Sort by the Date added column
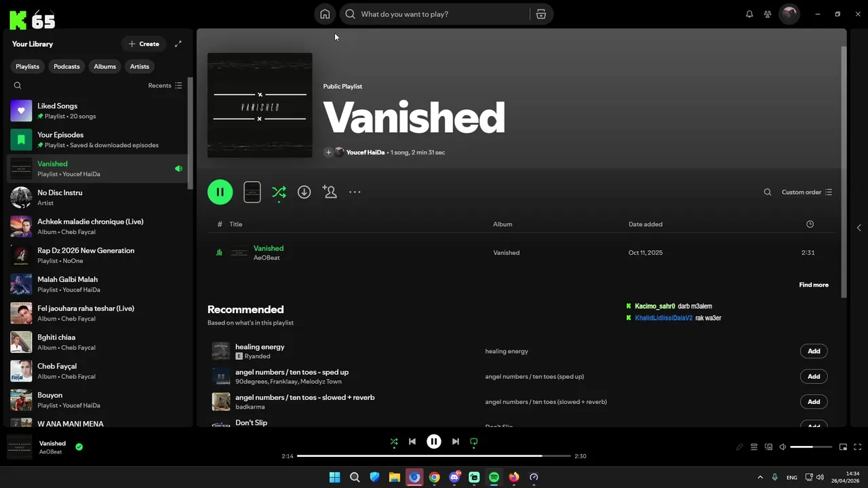868x488 pixels. click(x=646, y=224)
